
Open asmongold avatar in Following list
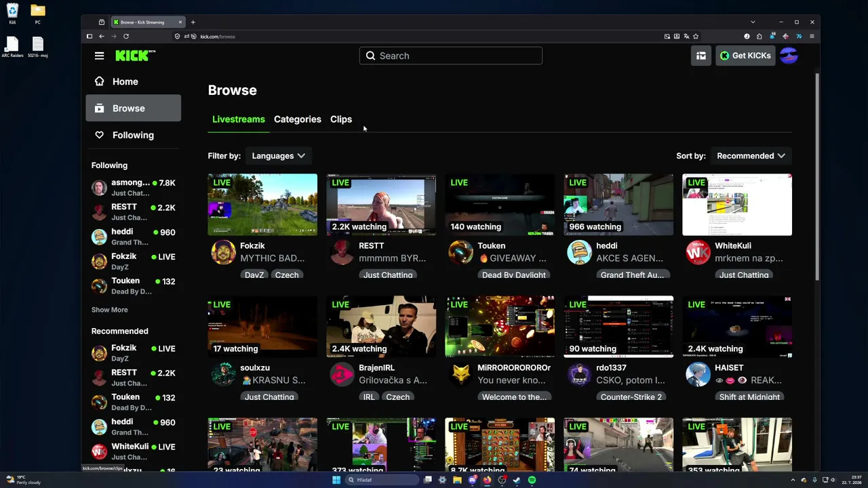[99, 188]
